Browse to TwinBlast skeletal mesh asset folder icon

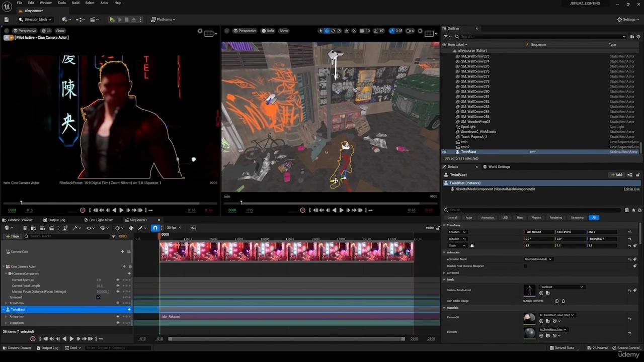[x=547, y=293]
